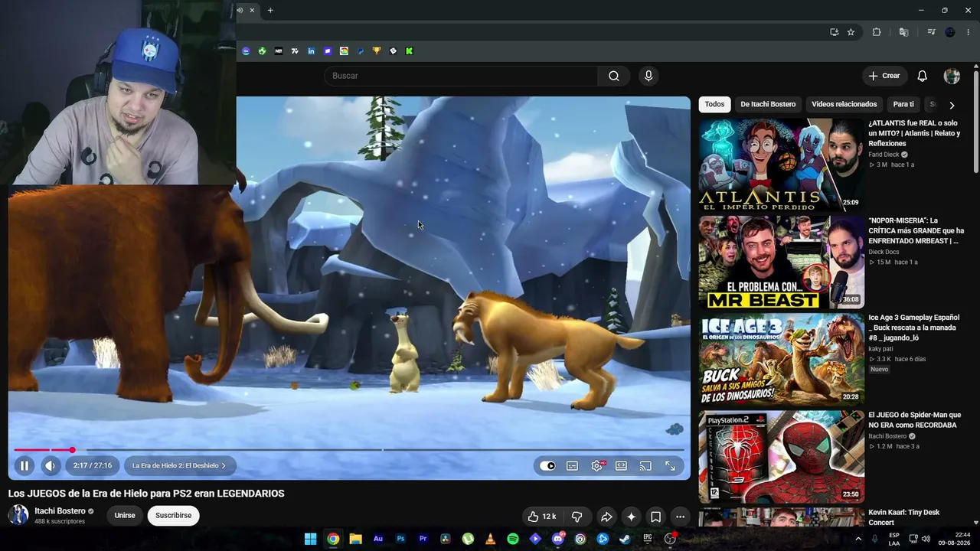This screenshot has width=980, height=551.
Task: Open Ice Age 3 Gameplay video title
Action: 913,328
